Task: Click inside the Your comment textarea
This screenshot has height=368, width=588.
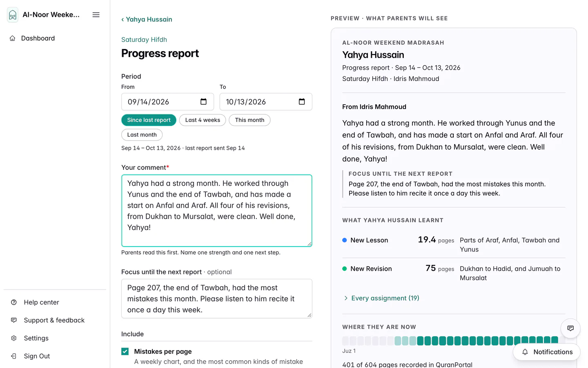Action: click(217, 211)
